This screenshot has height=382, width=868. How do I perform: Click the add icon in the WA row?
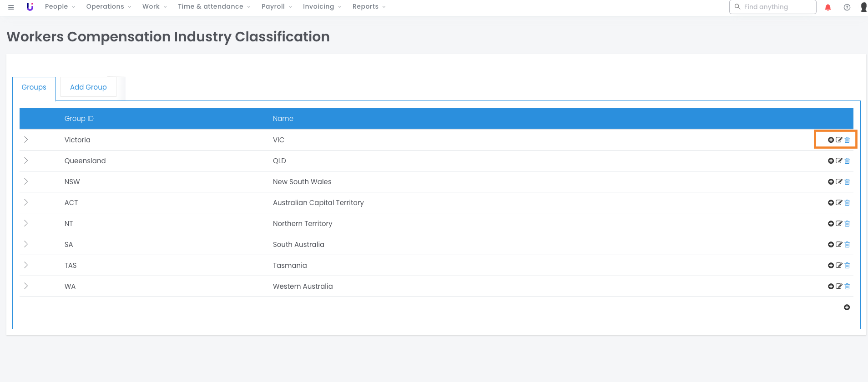click(x=831, y=286)
